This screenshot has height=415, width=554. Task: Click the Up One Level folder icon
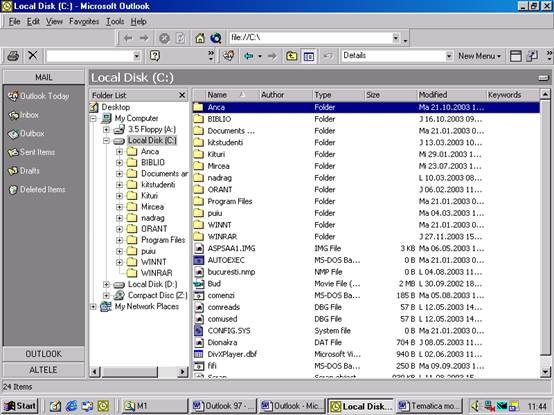click(x=291, y=56)
